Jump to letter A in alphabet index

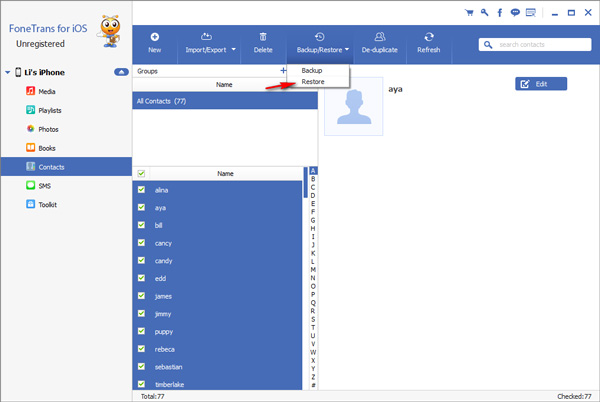pyautogui.click(x=313, y=171)
